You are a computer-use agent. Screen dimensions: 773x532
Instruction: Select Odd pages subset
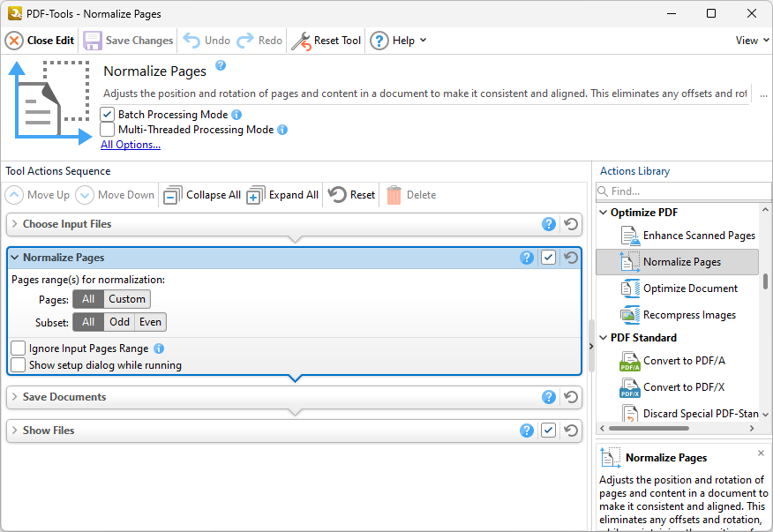click(x=119, y=322)
